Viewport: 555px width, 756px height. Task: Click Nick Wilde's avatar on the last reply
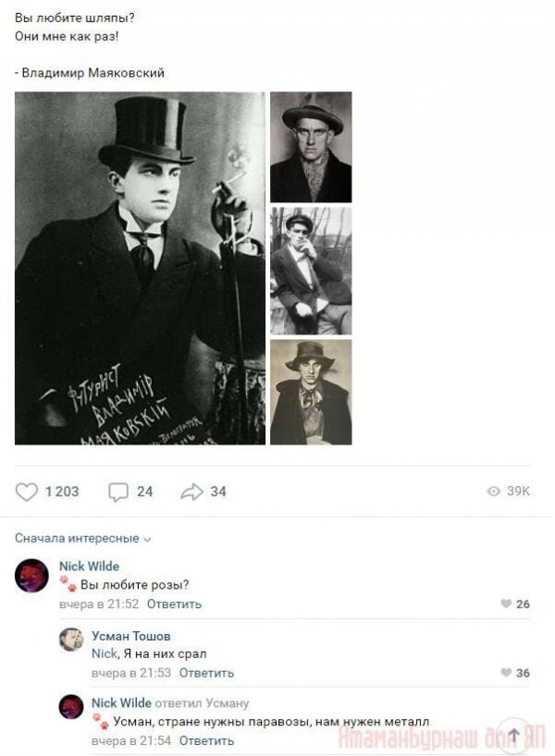[71, 707]
